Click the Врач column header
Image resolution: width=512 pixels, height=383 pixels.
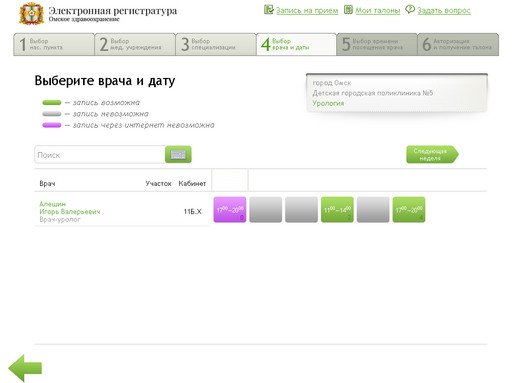click(x=47, y=183)
